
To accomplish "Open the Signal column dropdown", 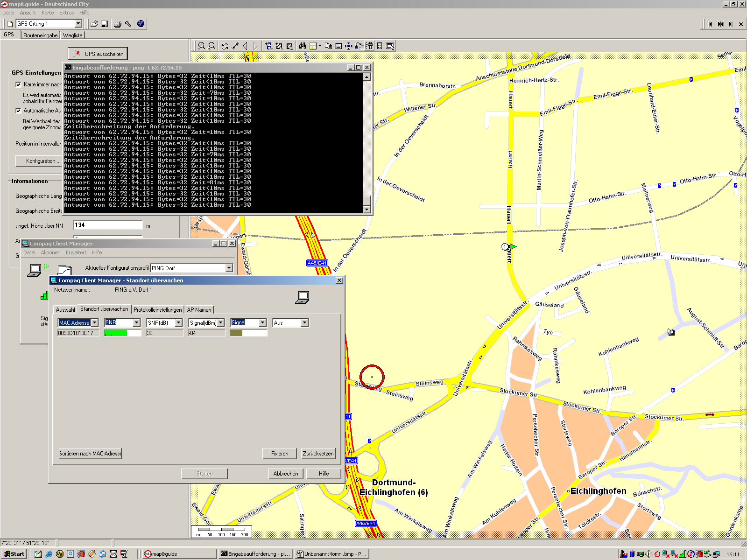I will (263, 323).
